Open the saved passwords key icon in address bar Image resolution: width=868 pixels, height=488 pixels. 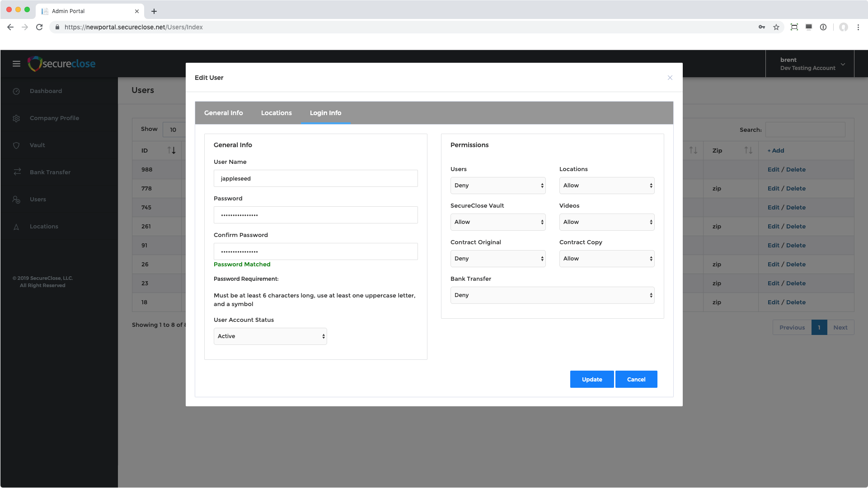tap(762, 27)
